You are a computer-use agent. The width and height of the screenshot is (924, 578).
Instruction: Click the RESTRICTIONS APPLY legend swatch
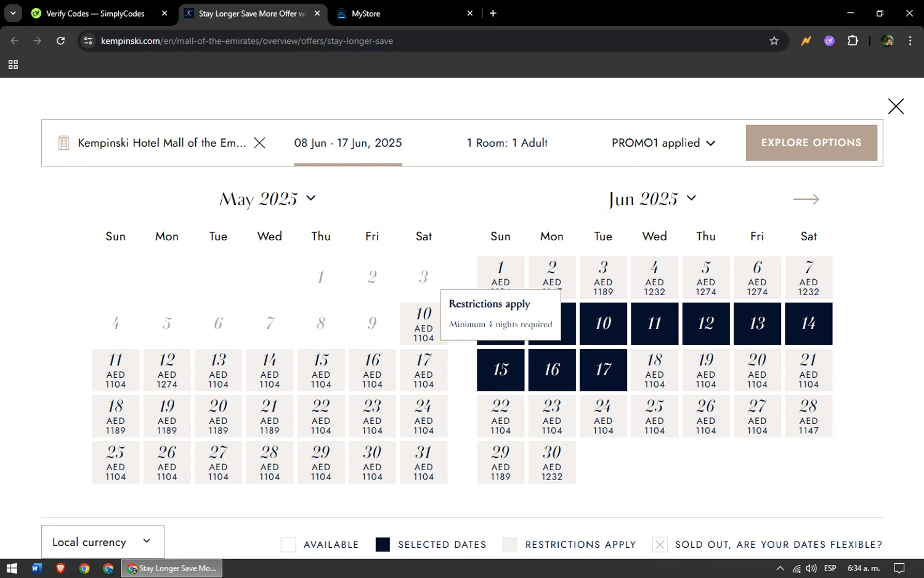pos(509,544)
